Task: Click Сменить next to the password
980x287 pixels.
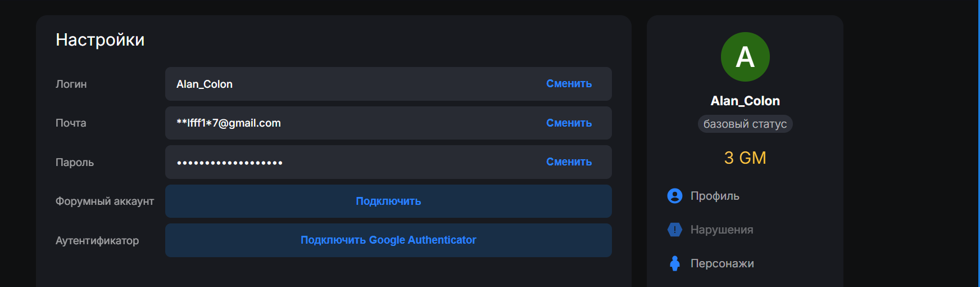Action: (x=569, y=162)
